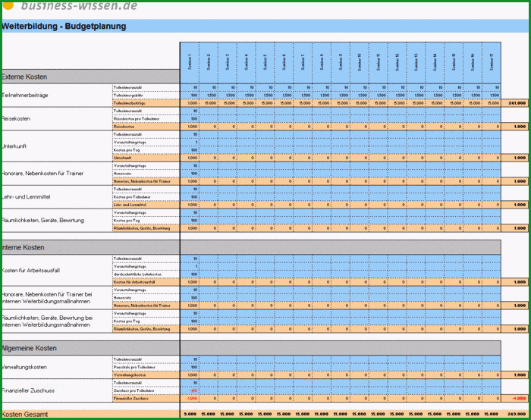Click Seminar 2 Teilnehmergebühr value 1.500
Viewport: 531px width, 420px height.
[209, 95]
